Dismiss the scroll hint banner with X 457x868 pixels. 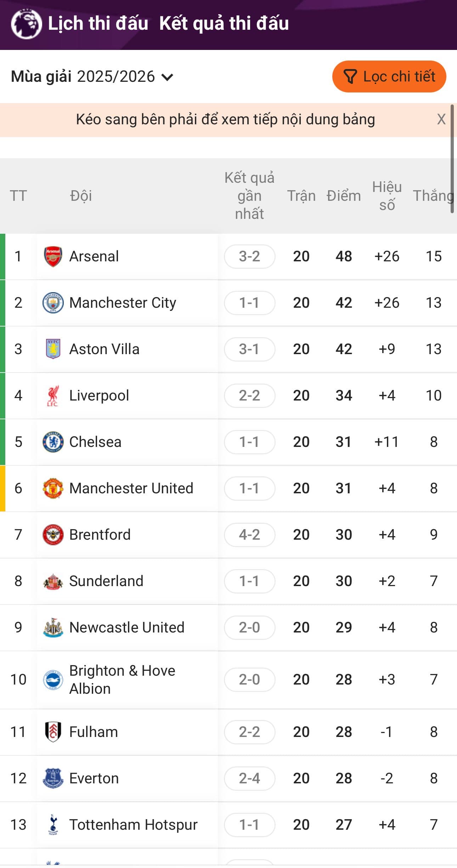pos(441,119)
